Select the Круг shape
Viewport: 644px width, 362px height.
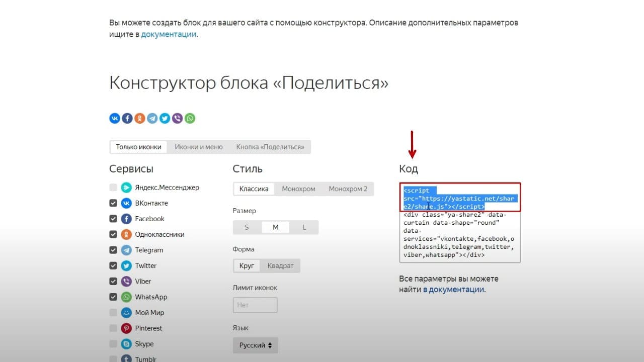tap(247, 265)
